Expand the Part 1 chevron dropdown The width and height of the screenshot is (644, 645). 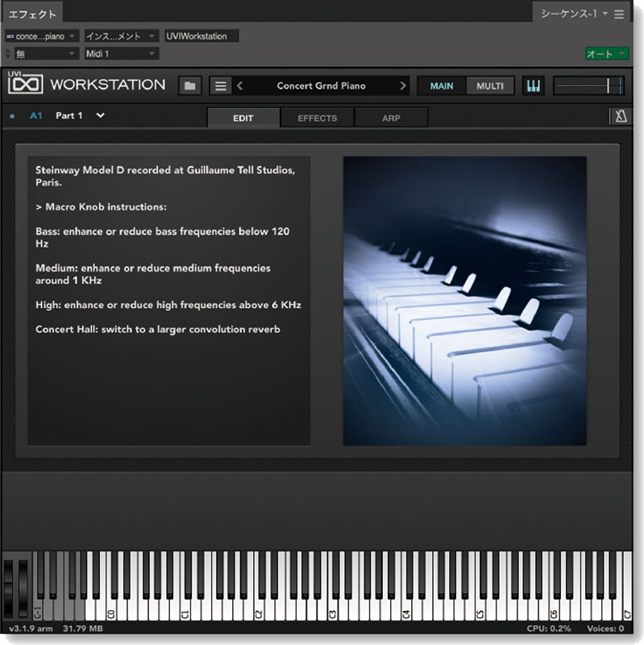pyautogui.click(x=100, y=115)
